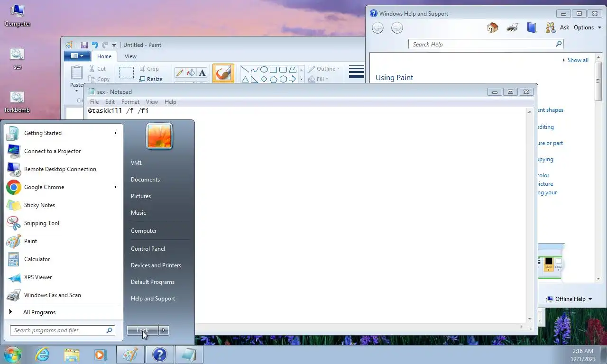
Task: Choose the Triangle shape in Paint's shapes gallery
Action: click(x=245, y=79)
